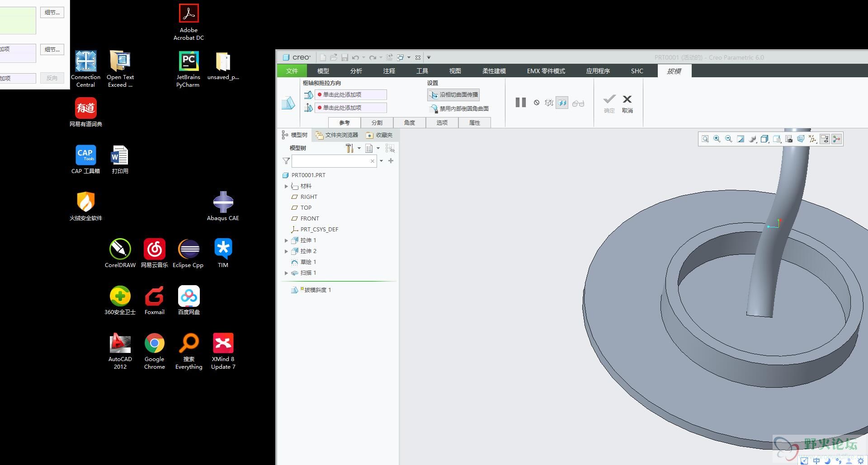Open the windows switcher dropdown arrow

pos(409,57)
